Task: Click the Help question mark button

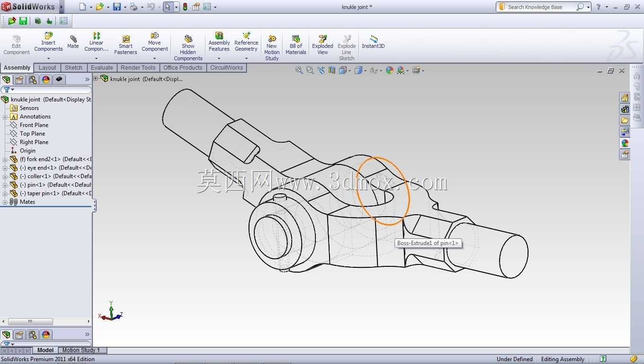Action: (599, 7)
